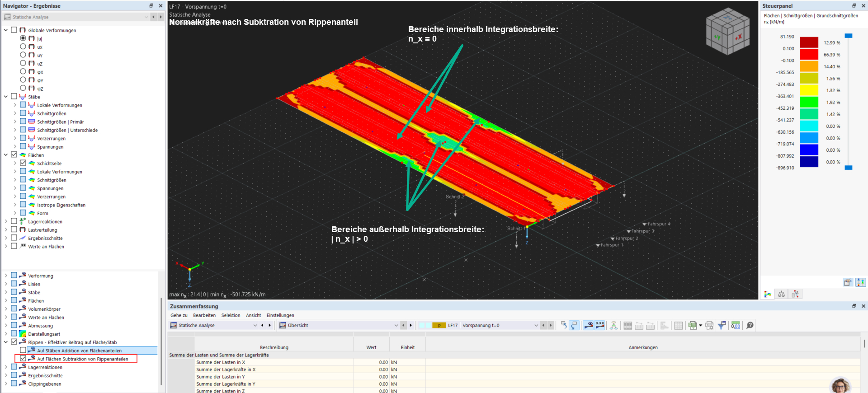Click the view orientation cube in viewport

tap(727, 32)
